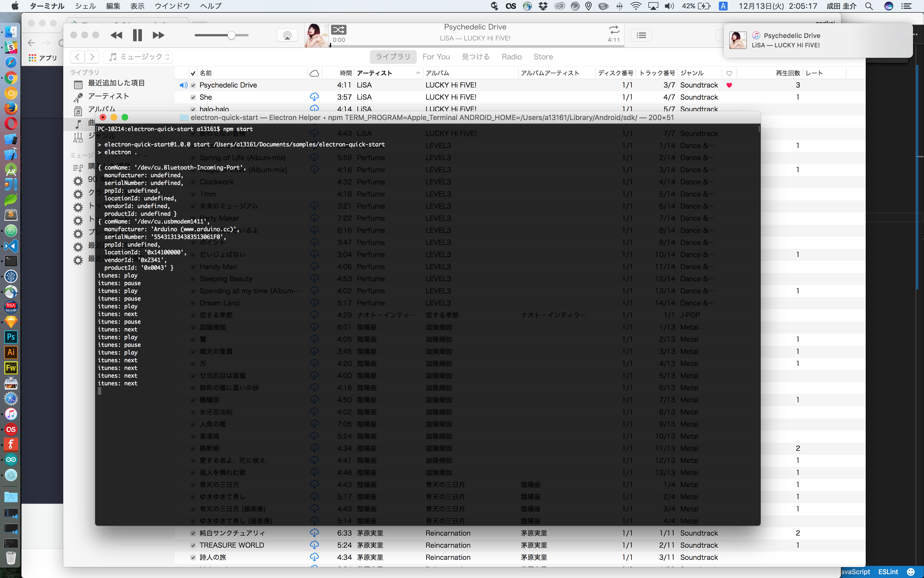The height and width of the screenshot is (578, 924).
Task: Open Google Chrome from the Dock
Action: point(11,78)
